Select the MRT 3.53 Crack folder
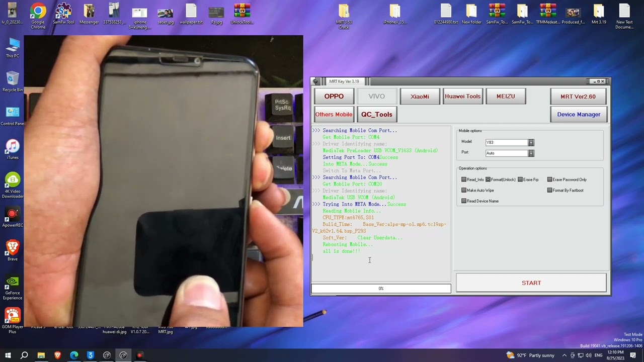 344,17
